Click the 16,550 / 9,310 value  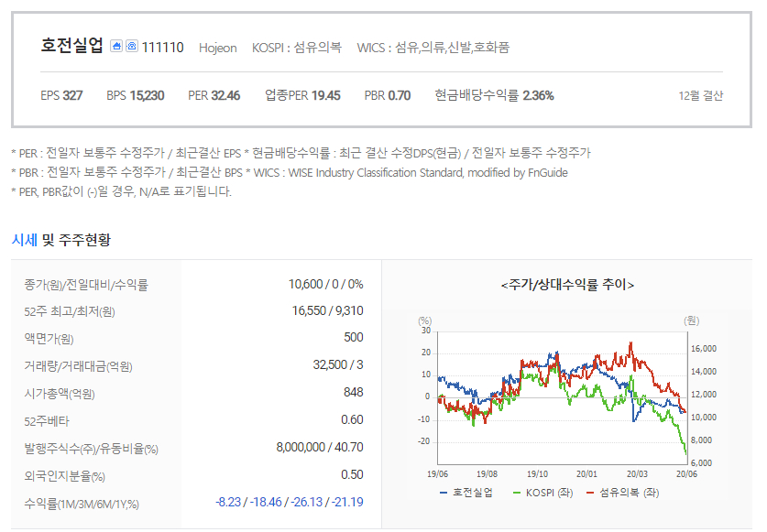coord(328,311)
